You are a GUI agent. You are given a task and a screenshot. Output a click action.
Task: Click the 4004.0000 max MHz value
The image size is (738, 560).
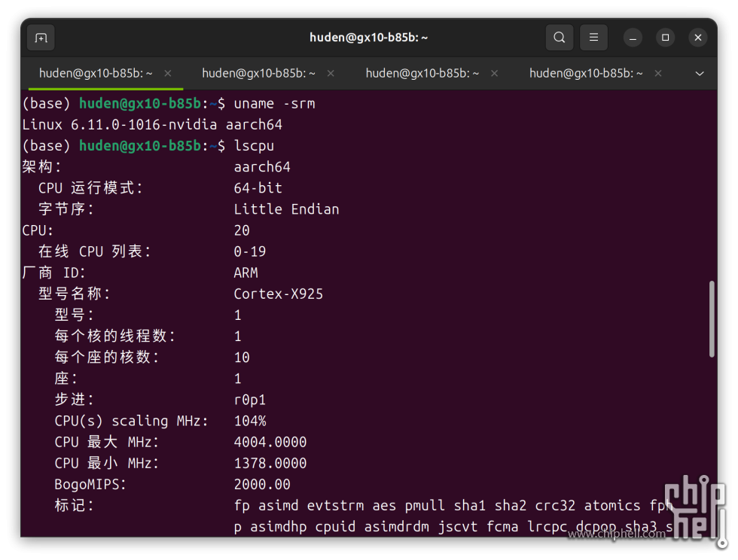[270, 442]
